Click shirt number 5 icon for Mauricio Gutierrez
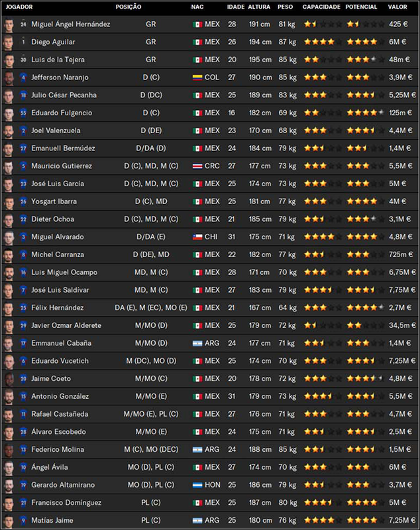 pos(23,166)
